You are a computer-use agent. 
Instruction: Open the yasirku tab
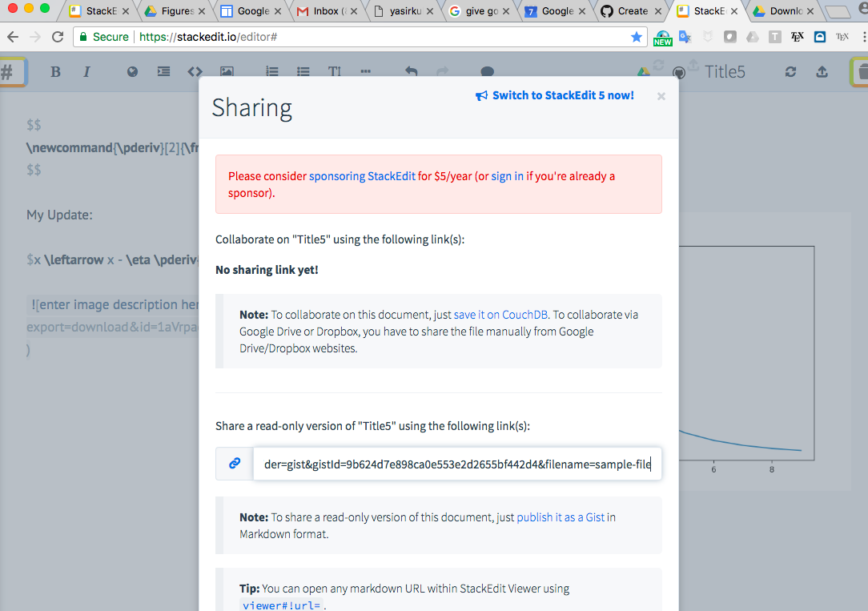tap(403, 11)
